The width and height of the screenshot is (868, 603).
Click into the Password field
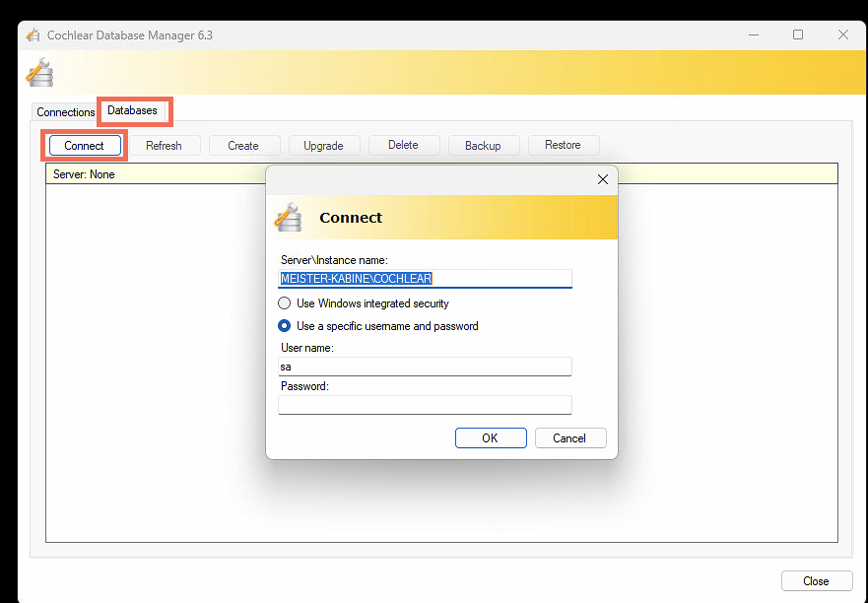pyautogui.click(x=425, y=405)
